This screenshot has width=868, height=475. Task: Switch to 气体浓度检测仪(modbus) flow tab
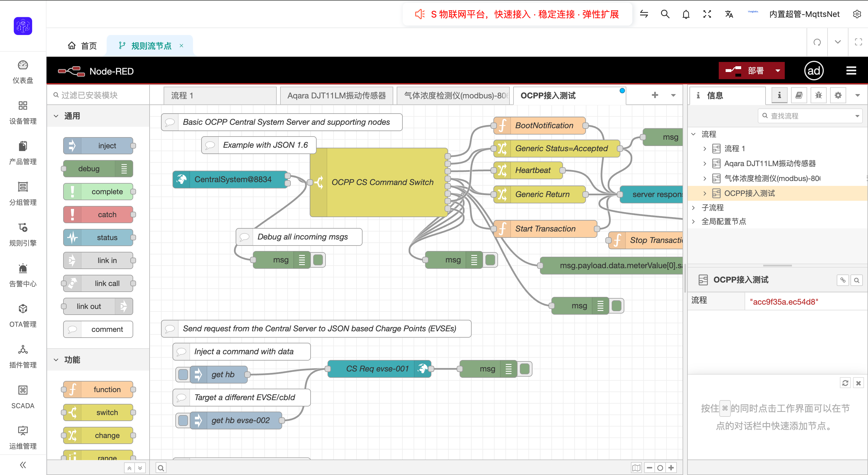coord(453,96)
